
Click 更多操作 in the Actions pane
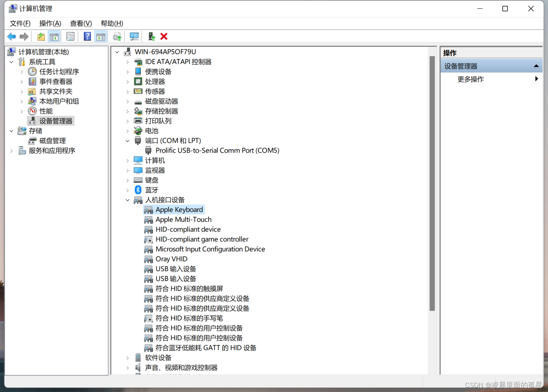(471, 79)
